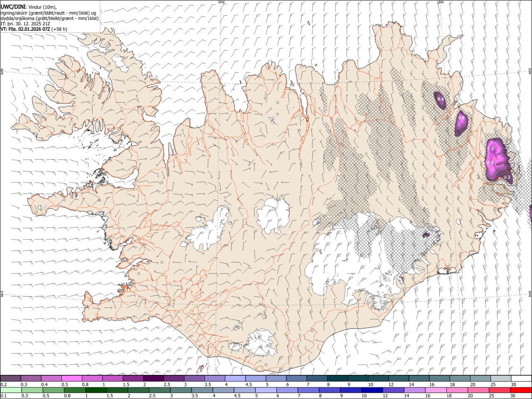This screenshot has height=399, width=532.
Task: Click the 0.4 precipitation value on the map
Action: pos(441,99)
